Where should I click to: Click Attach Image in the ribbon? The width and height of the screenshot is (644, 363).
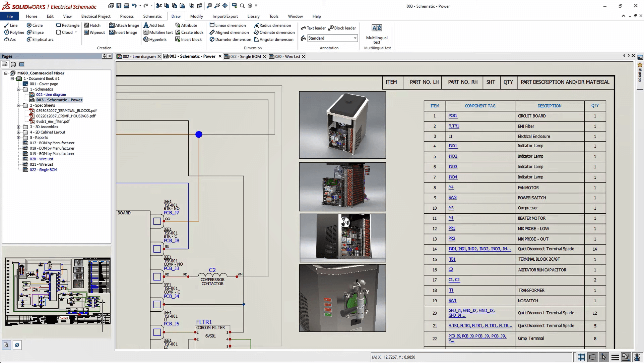tap(124, 25)
